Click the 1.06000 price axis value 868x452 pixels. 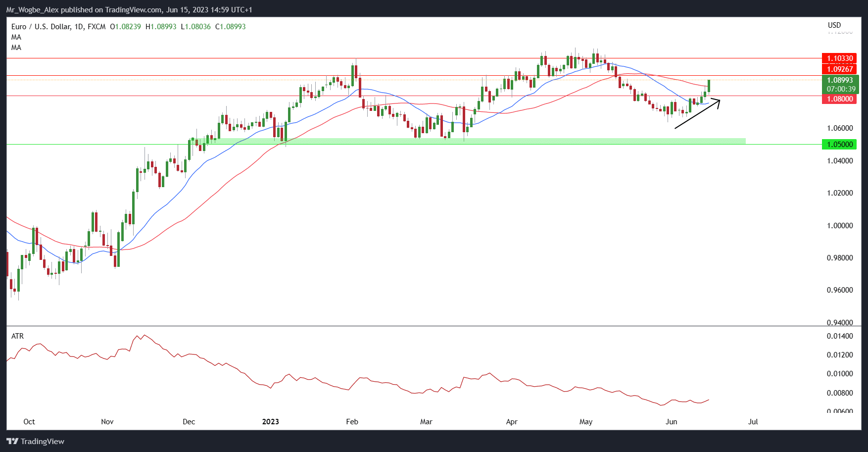click(840, 128)
